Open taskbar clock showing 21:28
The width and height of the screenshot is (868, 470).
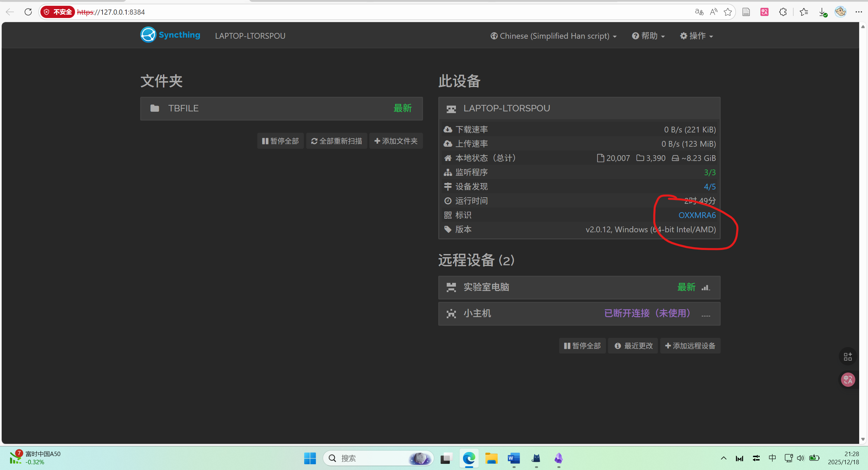844,458
